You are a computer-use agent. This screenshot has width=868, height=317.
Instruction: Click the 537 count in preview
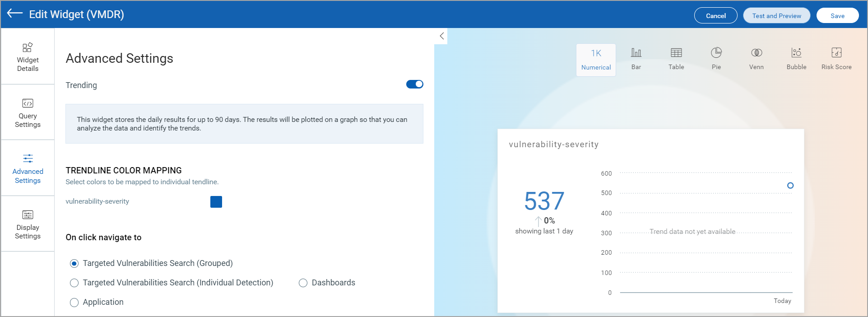pyautogui.click(x=544, y=201)
